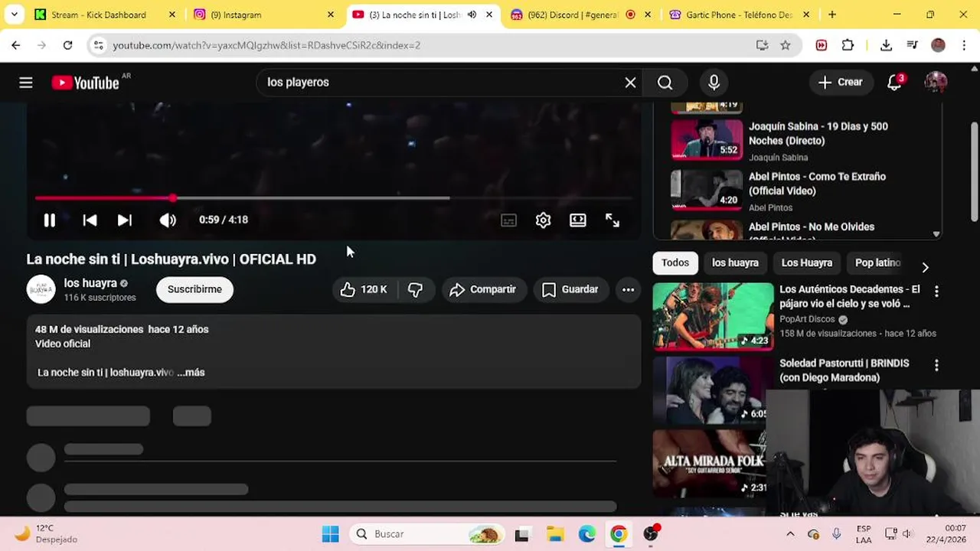This screenshot has height=551, width=980.
Task: Click the Crear button
Action: (x=841, y=83)
